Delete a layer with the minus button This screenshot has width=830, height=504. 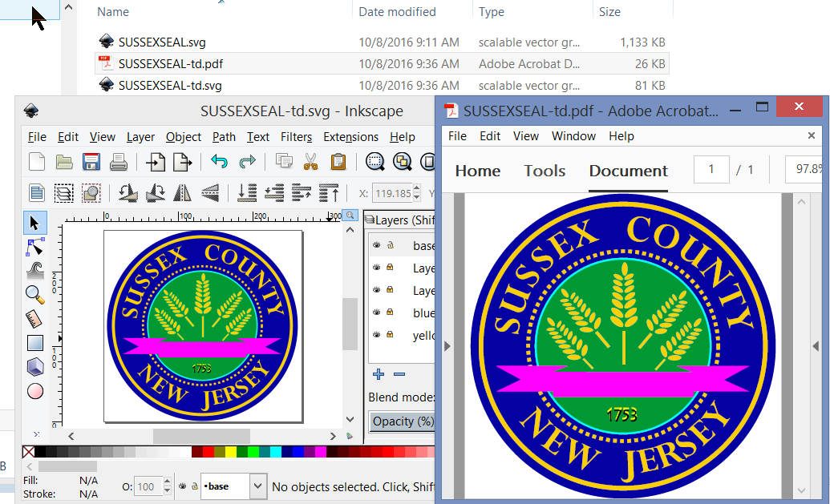399,373
